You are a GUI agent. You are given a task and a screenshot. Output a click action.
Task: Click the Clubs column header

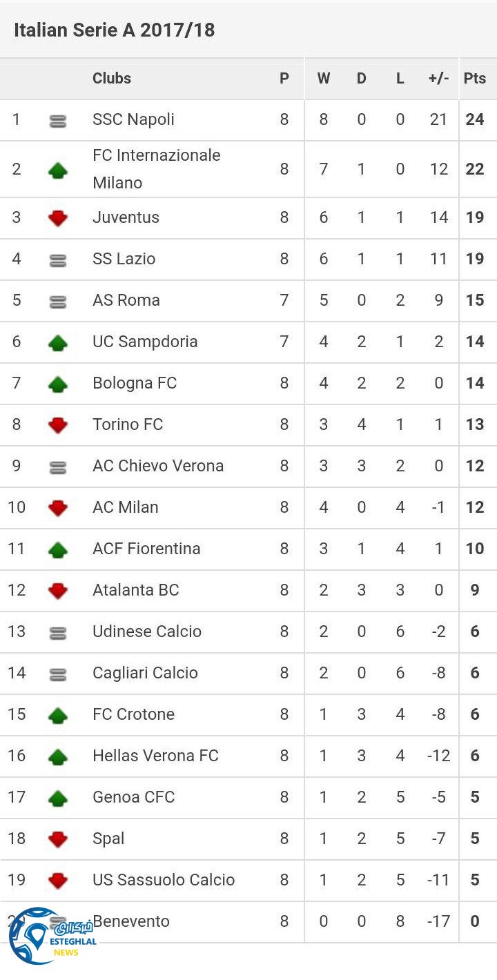(x=112, y=78)
